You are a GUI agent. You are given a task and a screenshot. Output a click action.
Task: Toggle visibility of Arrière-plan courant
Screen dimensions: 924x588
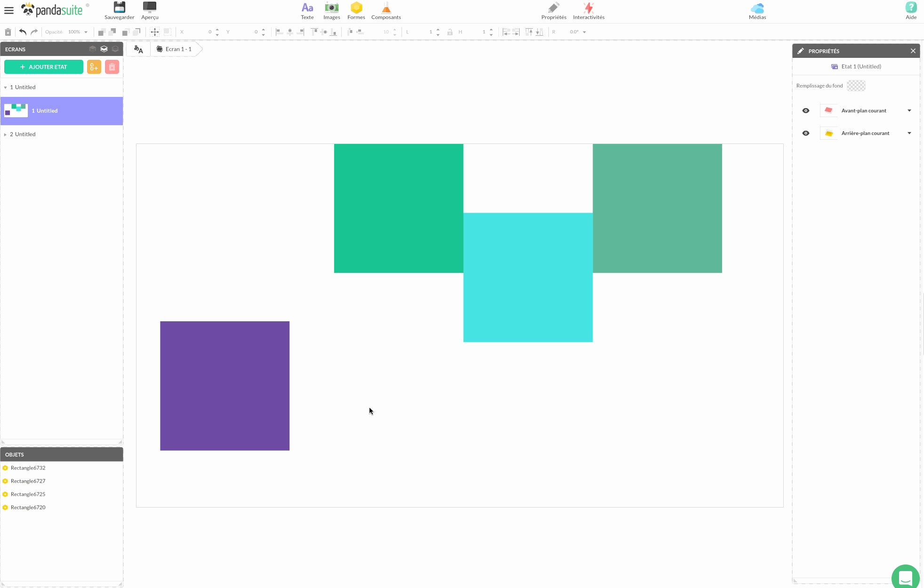[x=806, y=133]
